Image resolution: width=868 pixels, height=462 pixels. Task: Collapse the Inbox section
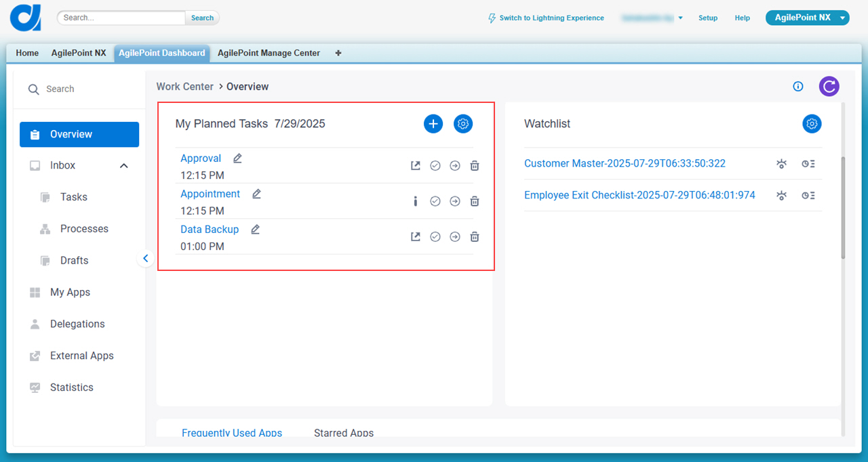point(124,165)
